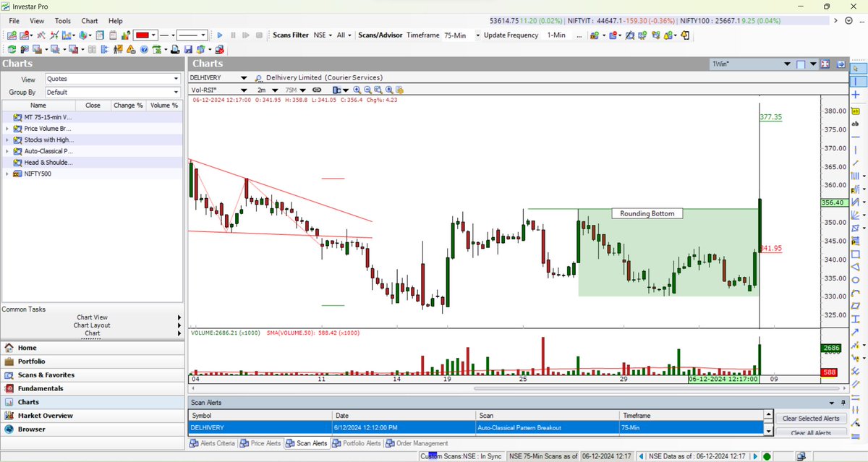Select the ellipse drawing tool
The width and height of the screenshot is (868, 462).
(856, 280)
